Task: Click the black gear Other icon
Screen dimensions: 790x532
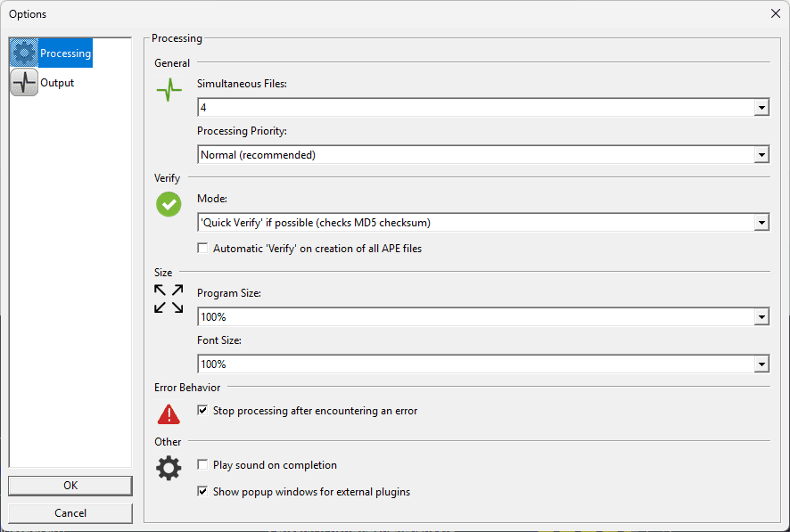Action: (169, 469)
